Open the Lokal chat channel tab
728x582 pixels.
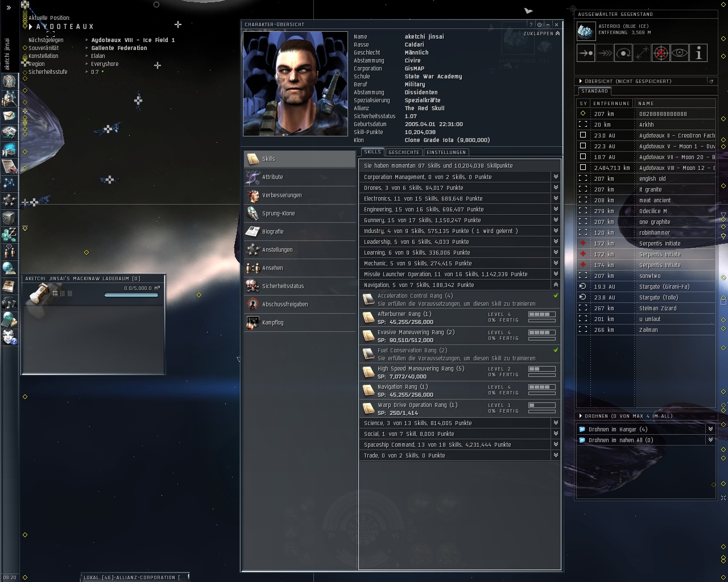(x=134, y=577)
